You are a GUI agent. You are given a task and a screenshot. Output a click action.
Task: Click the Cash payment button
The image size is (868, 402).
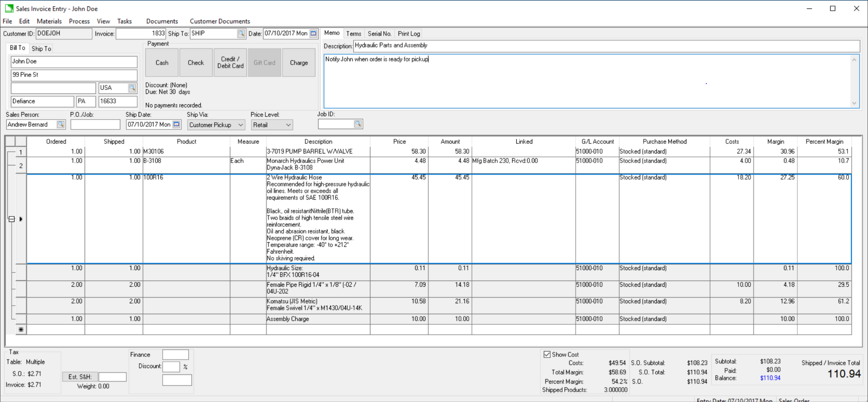click(162, 63)
